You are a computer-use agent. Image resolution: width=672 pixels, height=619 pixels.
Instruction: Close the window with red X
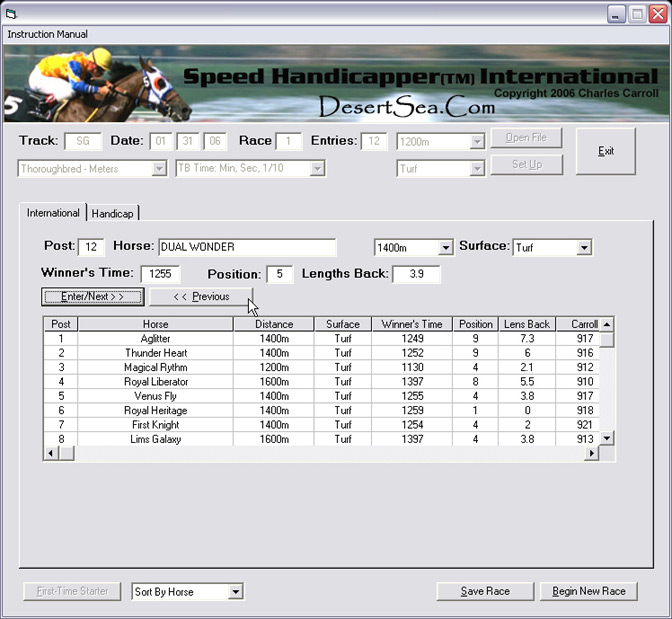658,14
